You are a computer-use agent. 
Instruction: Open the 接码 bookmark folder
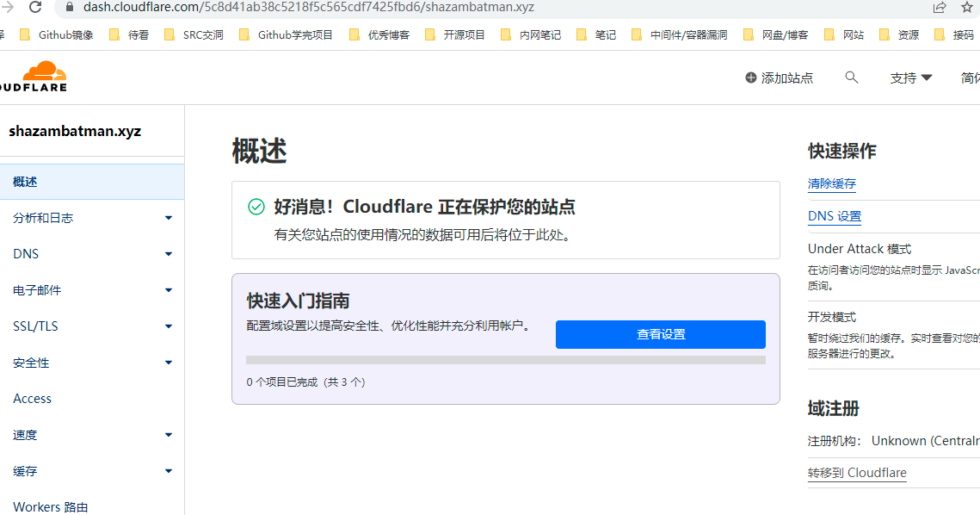coord(954,35)
